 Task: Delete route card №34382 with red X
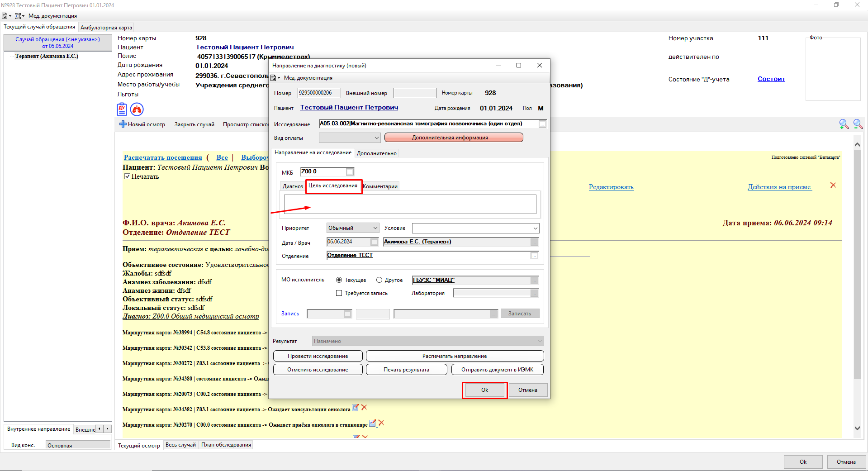(364, 408)
